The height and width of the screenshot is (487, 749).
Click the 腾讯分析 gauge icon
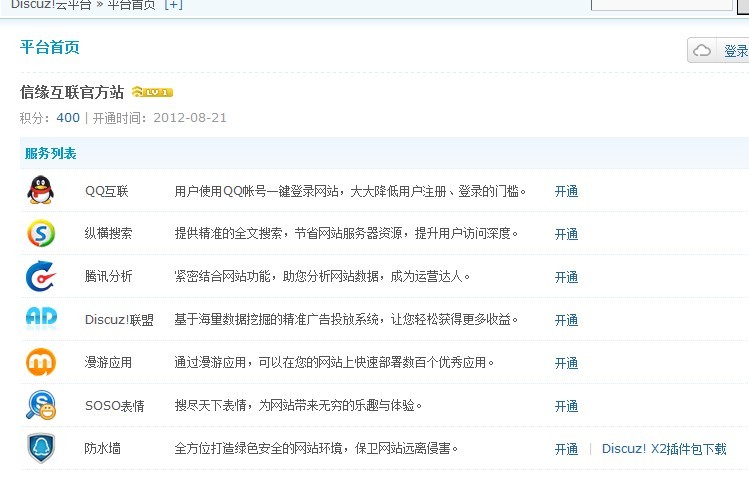(x=41, y=276)
